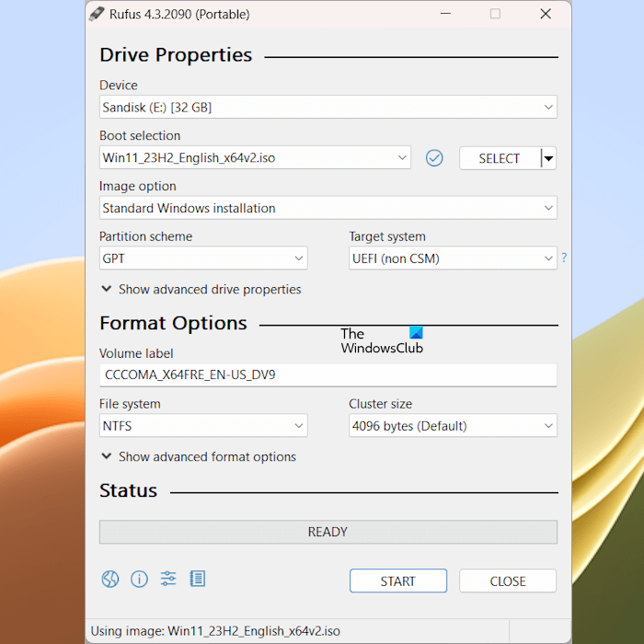Expand Show advanced format options
This screenshot has width=644, height=644.
pyautogui.click(x=199, y=456)
